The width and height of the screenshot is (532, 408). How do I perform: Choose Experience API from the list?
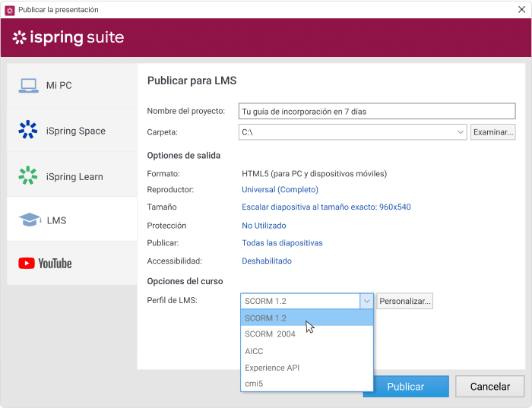(x=307, y=368)
